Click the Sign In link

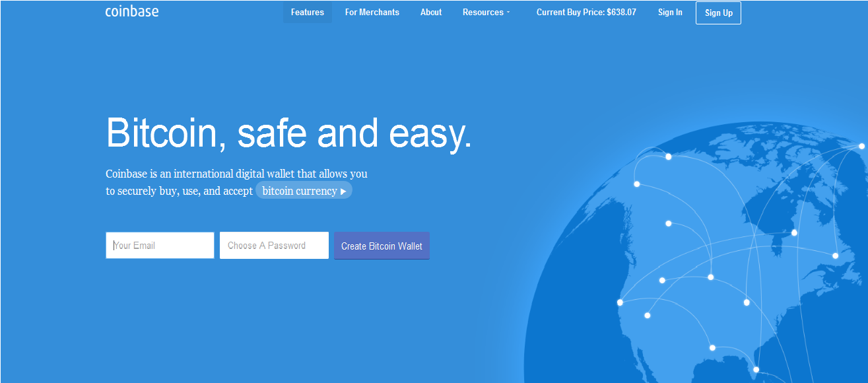[x=670, y=13]
